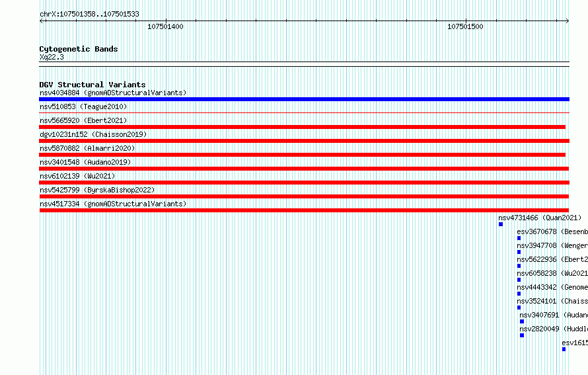
Task: Open nsv3401548 (Audano2019) variant label
Action: 85,162
